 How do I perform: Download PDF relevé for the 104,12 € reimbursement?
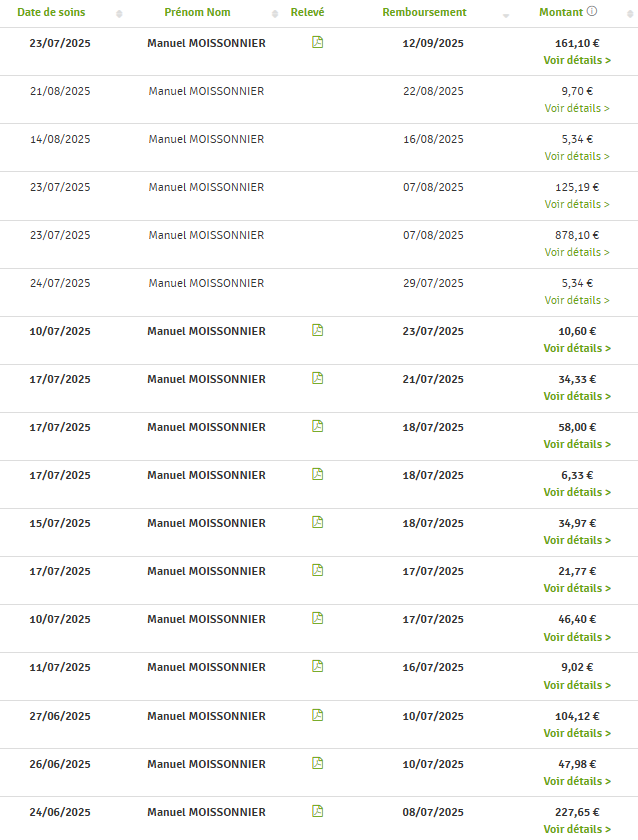[317, 715]
